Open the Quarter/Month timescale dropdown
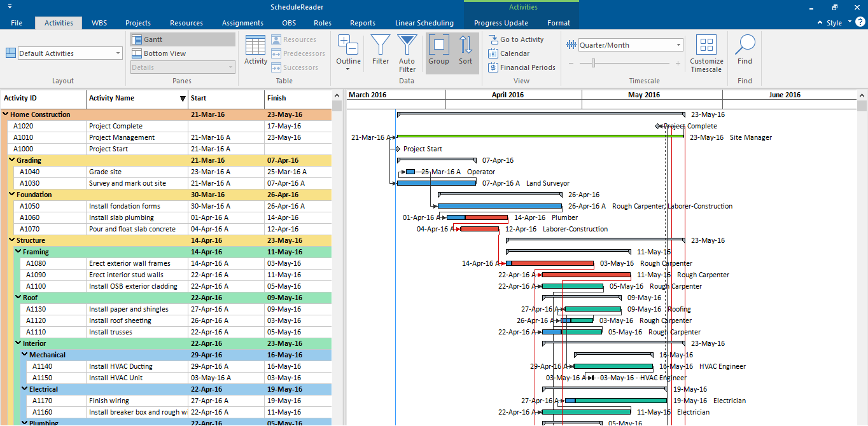Viewport: 868px width, 426px height. (630, 45)
